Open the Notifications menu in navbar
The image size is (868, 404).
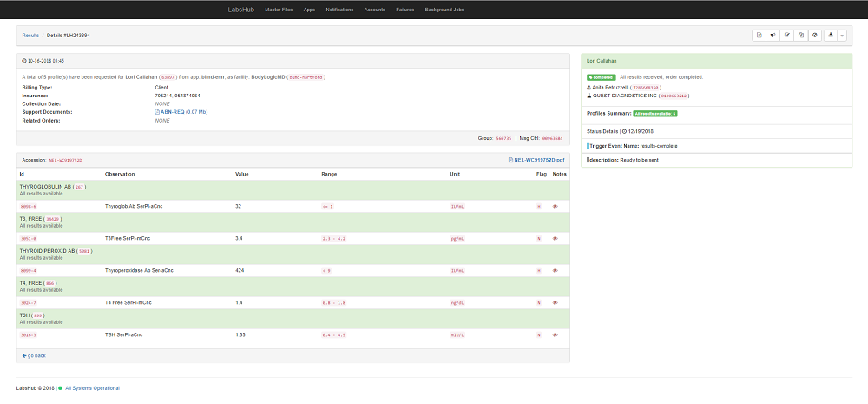tap(339, 9)
